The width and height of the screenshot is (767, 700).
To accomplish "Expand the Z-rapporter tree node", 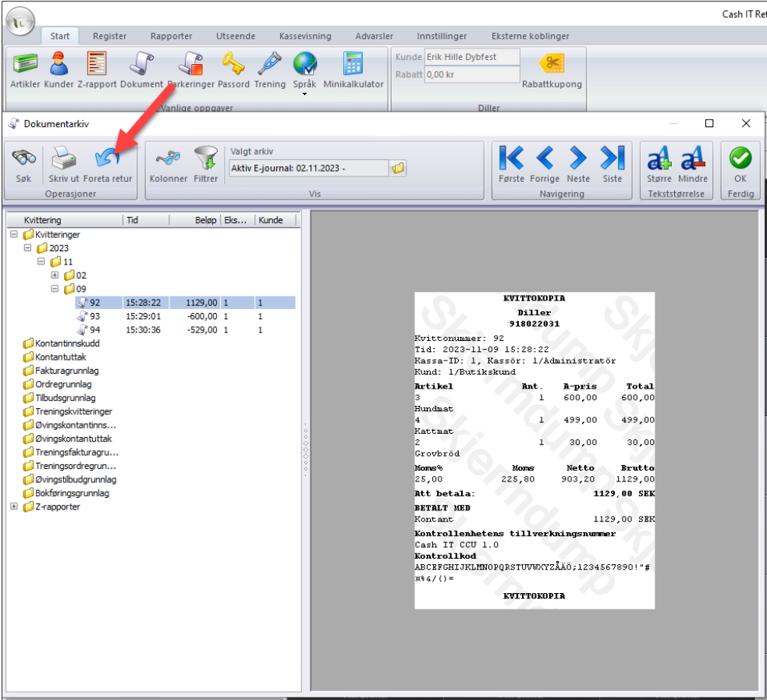I will point(14,507).
